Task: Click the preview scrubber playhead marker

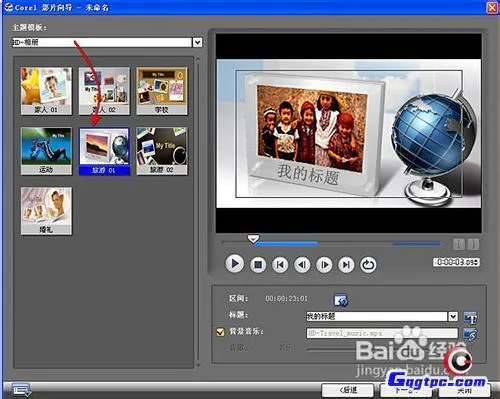Action: coord(253,239)
